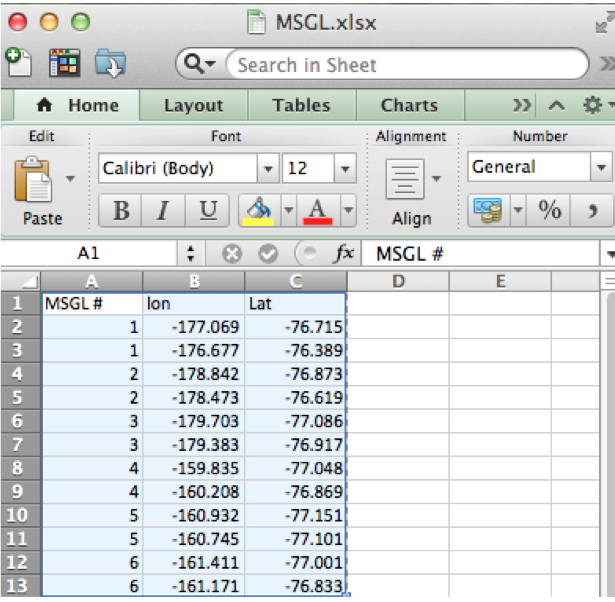Expand the General number format dropdown

pos(600,168)
